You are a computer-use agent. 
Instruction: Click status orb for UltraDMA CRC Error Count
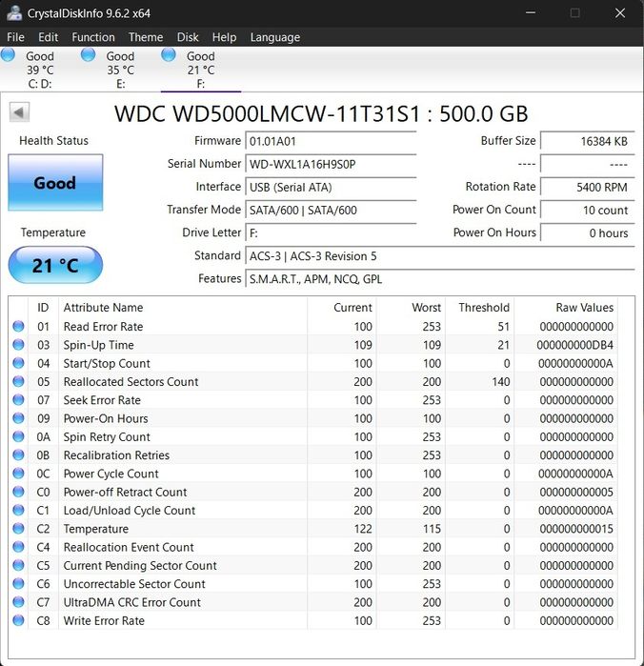tap(18, 602)
